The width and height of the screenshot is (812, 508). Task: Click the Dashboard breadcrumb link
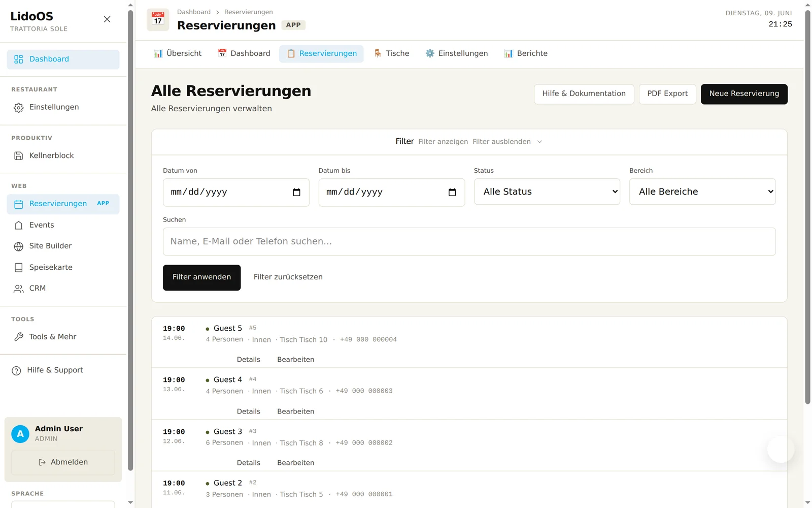tap(194, 12)
